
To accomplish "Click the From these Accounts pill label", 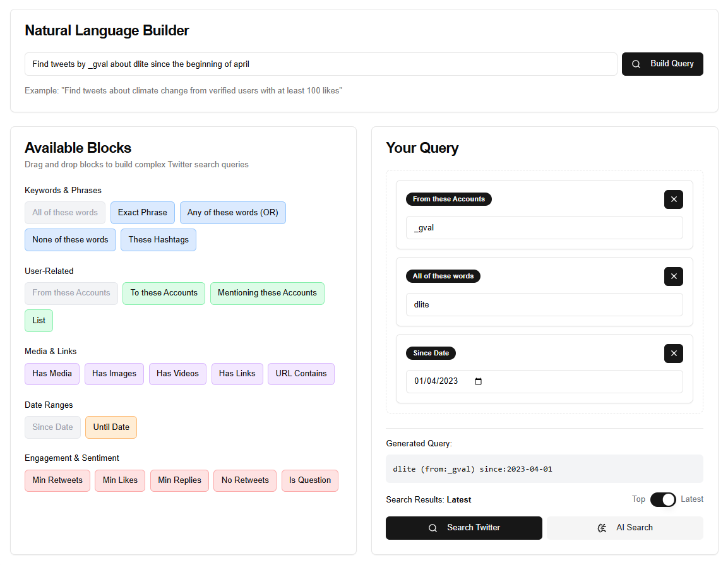I will [x=448, y=199].
